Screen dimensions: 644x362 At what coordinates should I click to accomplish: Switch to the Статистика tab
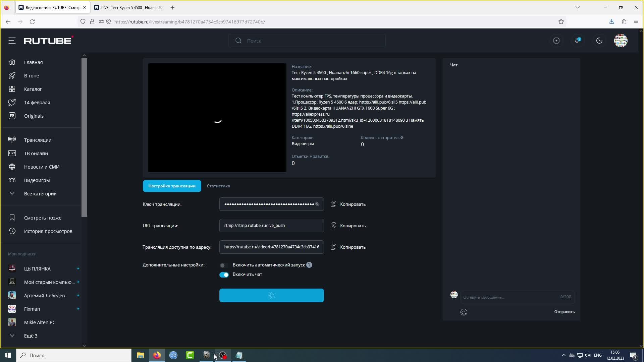pos(218,186)
